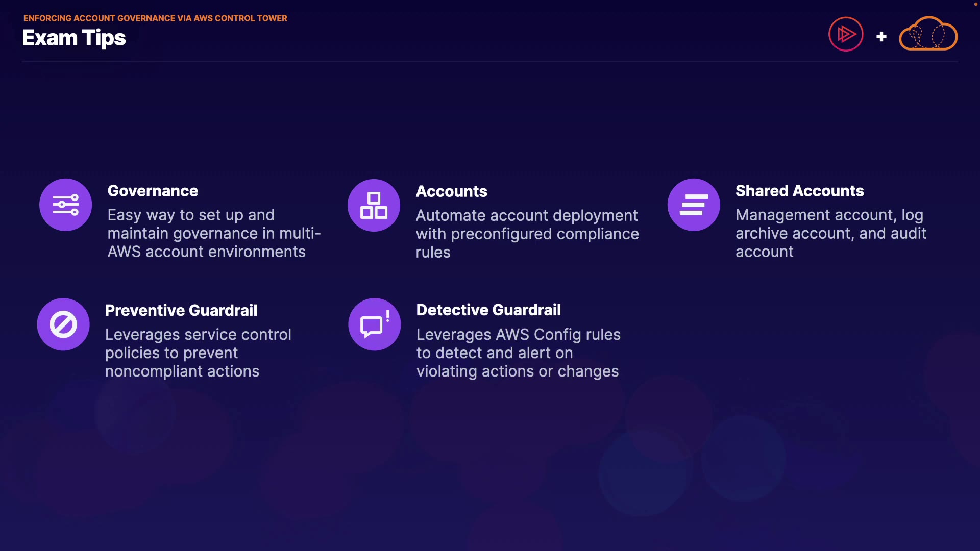
Task: Click the Shared Accounts heading
Action: (799, 191)
